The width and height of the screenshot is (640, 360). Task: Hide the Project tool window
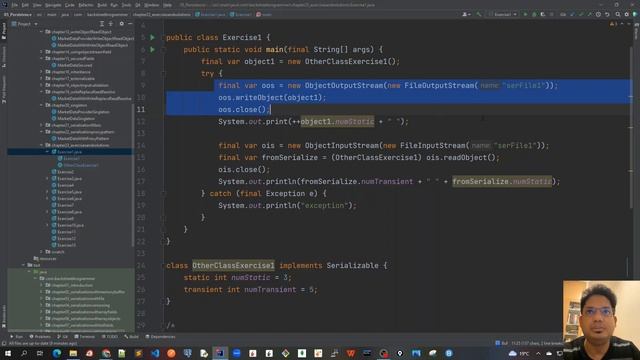coord(130,24)
